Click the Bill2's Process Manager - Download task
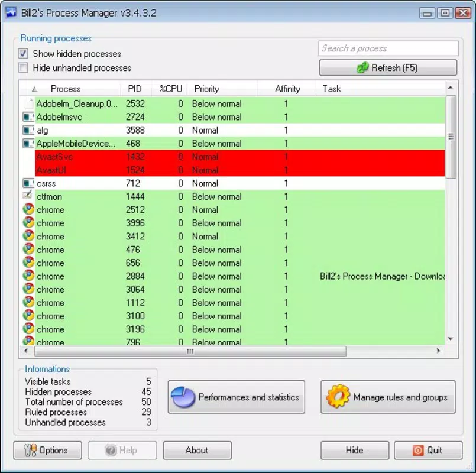This screenshot has height=473, width=476. [x=382, y=276]
